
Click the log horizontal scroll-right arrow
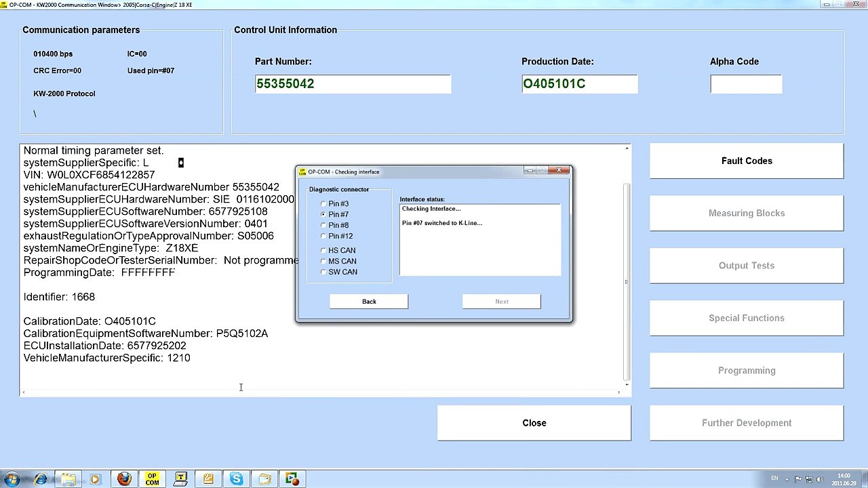(x=618, y=392)
